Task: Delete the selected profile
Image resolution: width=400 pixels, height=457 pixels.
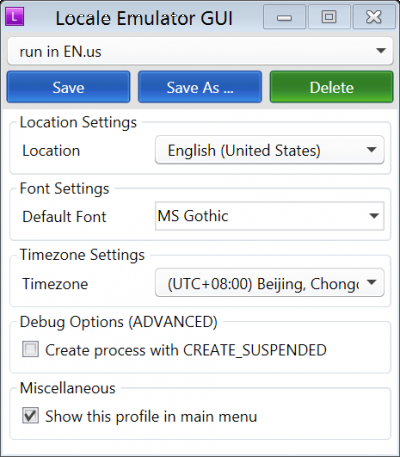Action: (331, 87)
